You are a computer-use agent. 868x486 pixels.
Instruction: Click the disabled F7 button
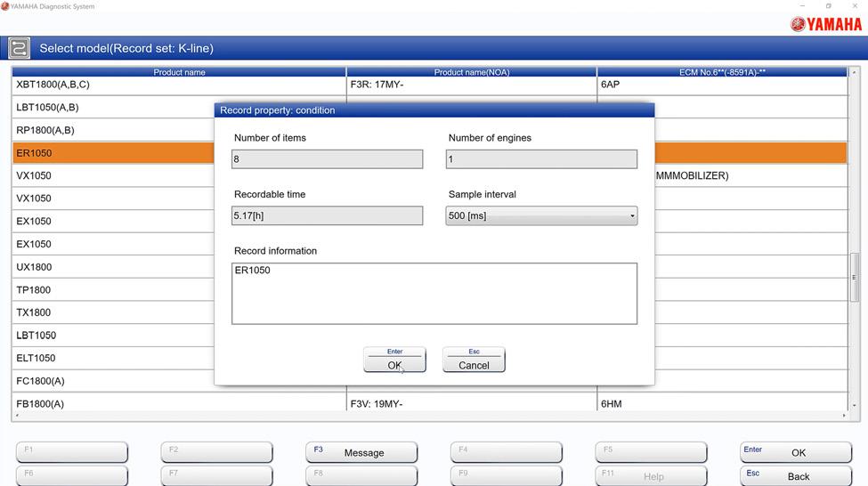pos(217,476)
